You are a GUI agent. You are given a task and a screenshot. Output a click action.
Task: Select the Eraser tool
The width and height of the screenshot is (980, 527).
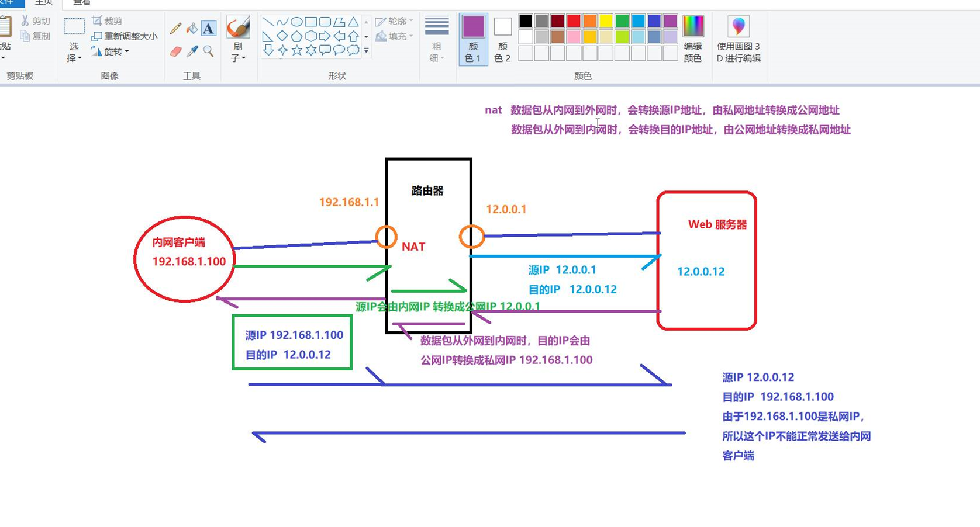pos(175,51)
